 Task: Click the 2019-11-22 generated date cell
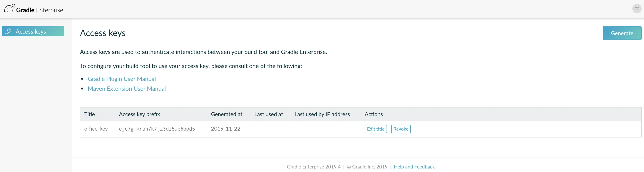(x=225, y=129)
